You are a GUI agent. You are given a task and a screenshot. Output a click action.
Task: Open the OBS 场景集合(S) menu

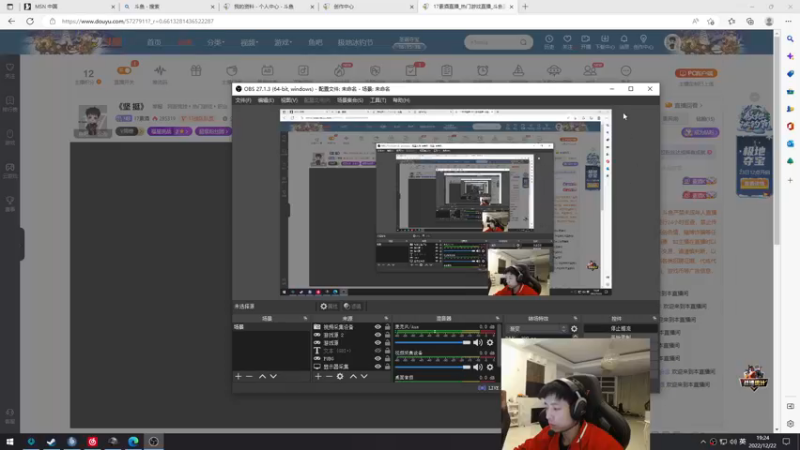[x=350, y=101]
